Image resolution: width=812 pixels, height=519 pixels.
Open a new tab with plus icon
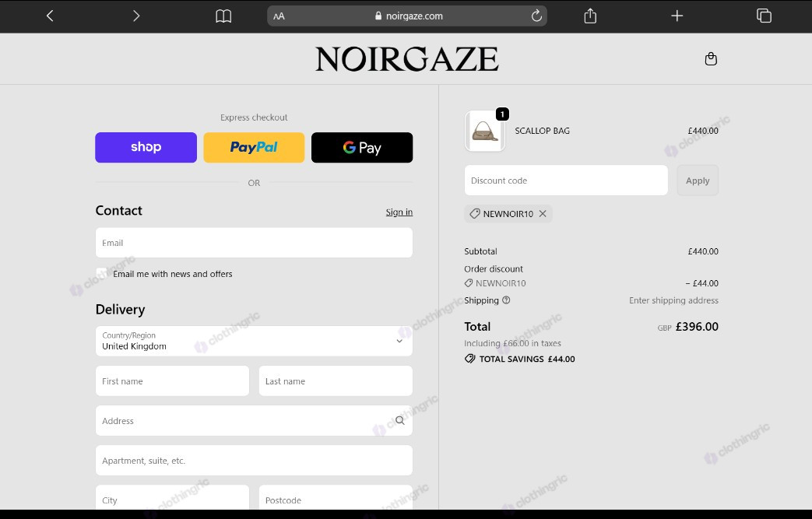click(x=677, y=16)
